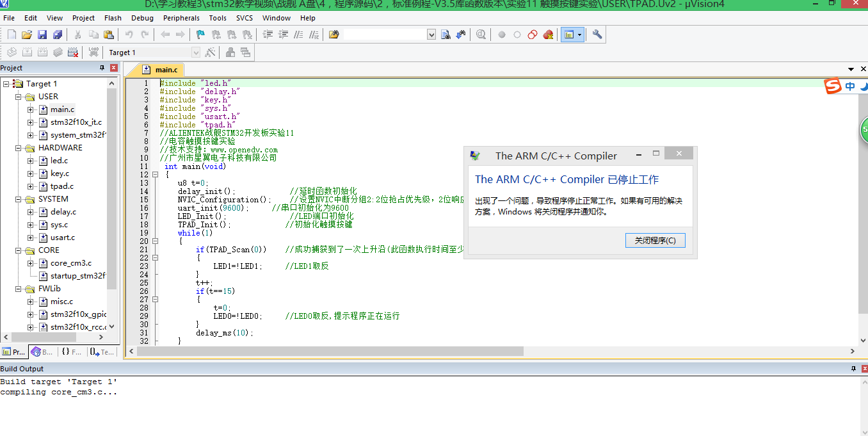The image size is (868, 436).
Task: Click the Stop Build icon
Action: point(73,52)
